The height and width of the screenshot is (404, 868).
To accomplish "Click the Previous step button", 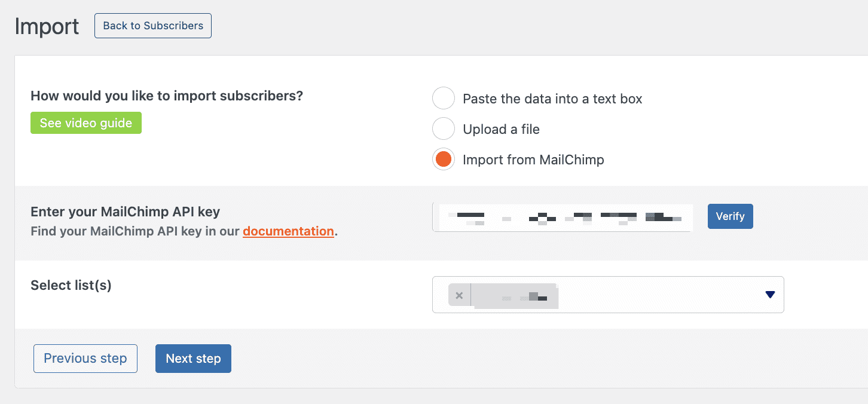I will pyautogui.click(x=85, y=359).
